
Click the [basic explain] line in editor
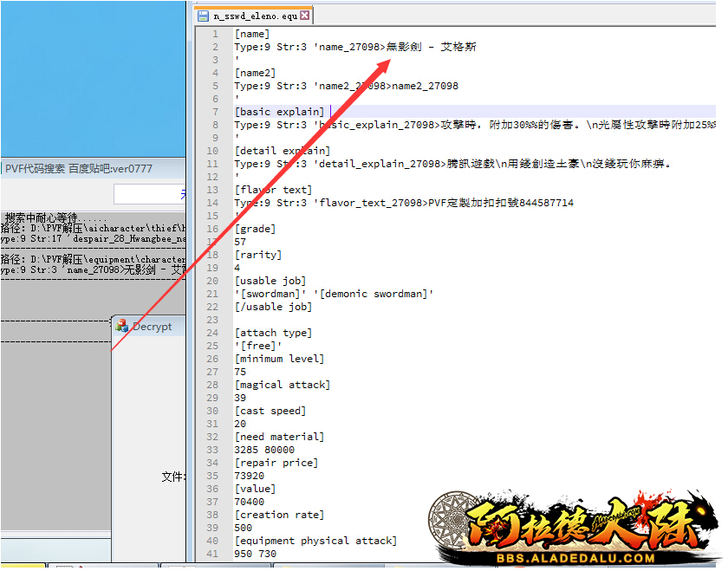279,112
